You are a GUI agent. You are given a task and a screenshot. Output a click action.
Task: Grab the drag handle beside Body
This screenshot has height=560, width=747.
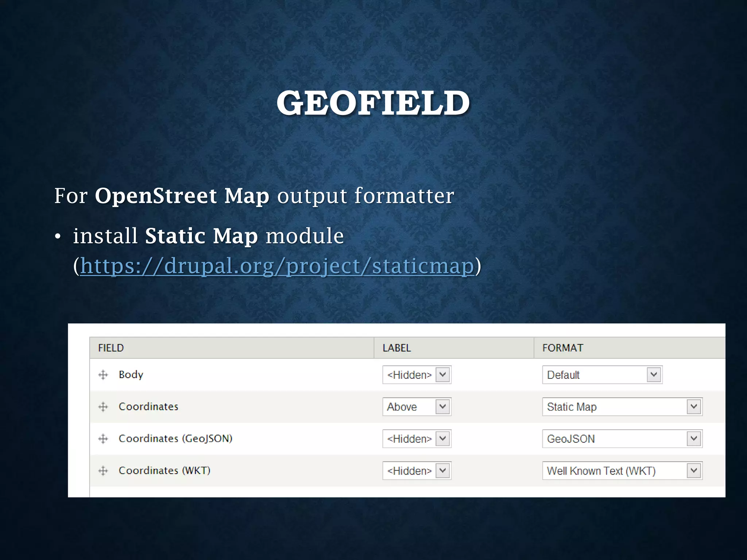(x=103, y=375)
